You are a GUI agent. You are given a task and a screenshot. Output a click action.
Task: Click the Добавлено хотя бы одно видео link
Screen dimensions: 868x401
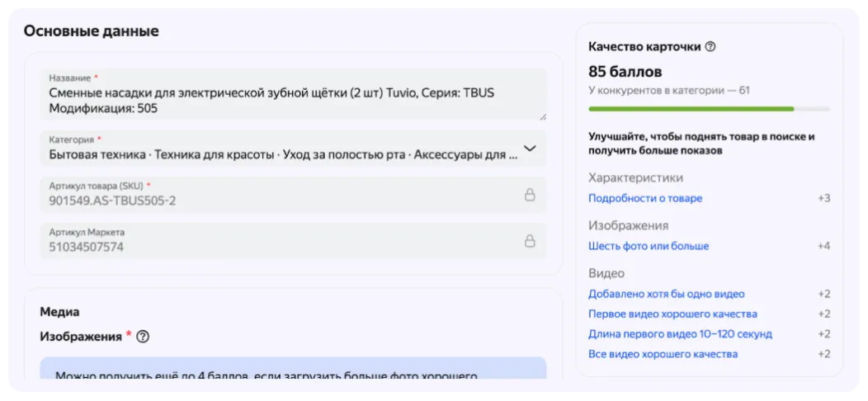[x=666, y=294]
